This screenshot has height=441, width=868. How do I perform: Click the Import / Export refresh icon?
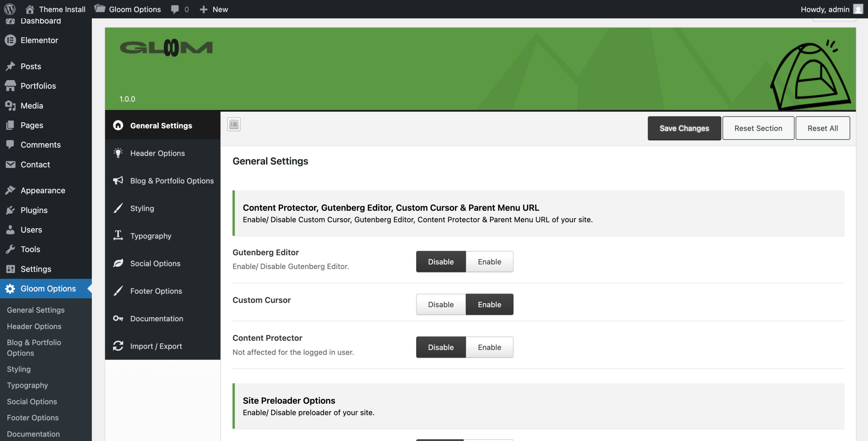pos(118,346)
